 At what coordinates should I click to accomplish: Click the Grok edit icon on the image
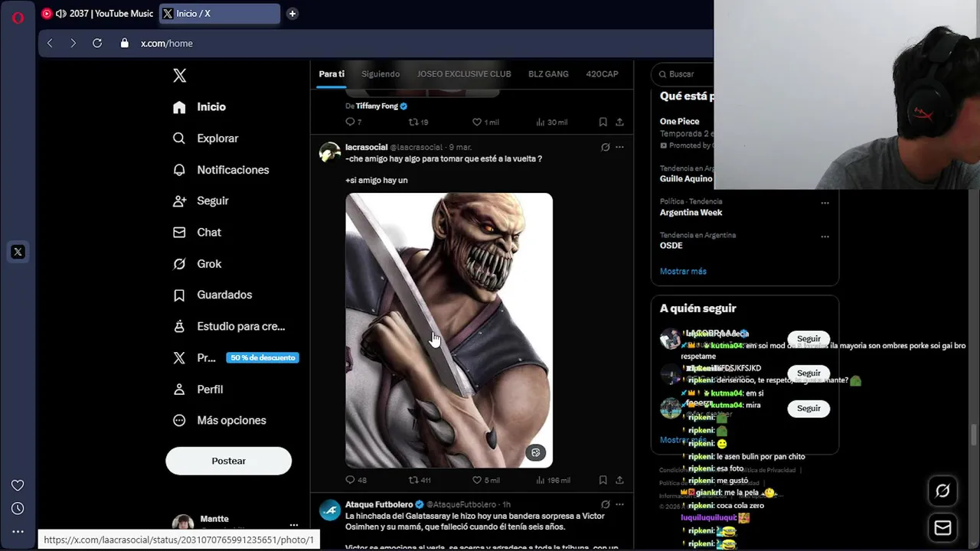(x=535, y=452)
